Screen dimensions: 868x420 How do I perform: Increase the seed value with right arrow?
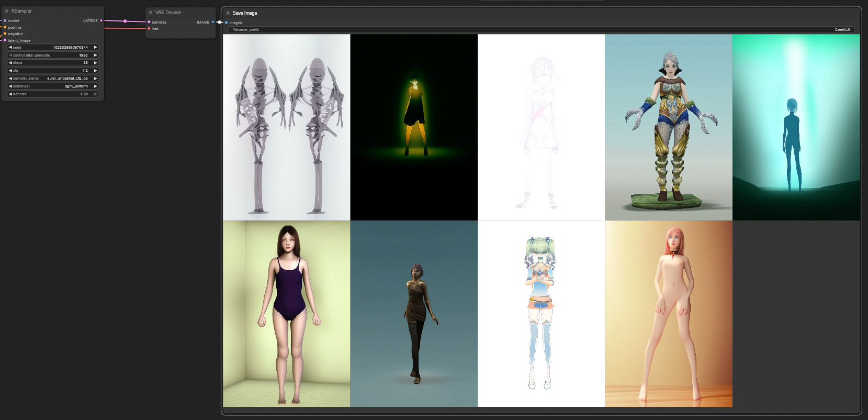tap(95, 47)
